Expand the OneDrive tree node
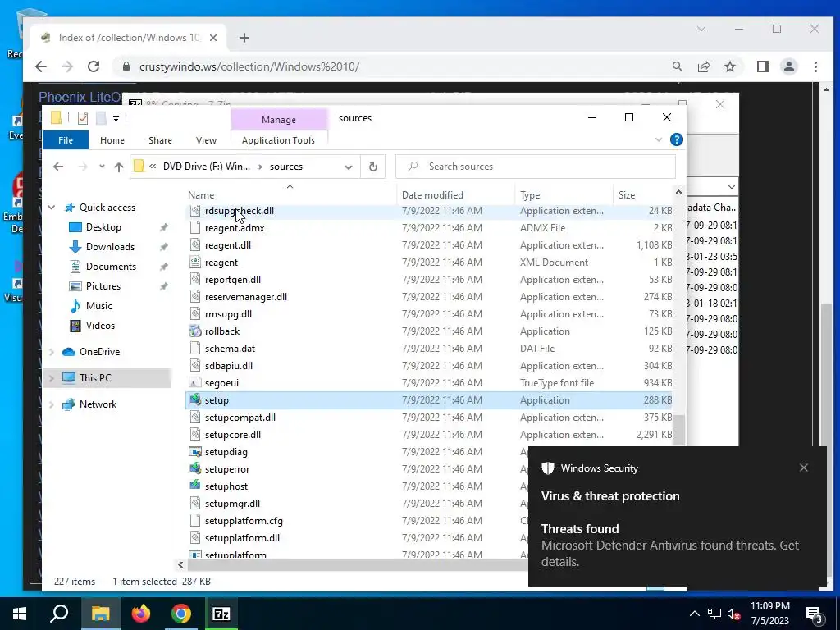 click(52, 352)
